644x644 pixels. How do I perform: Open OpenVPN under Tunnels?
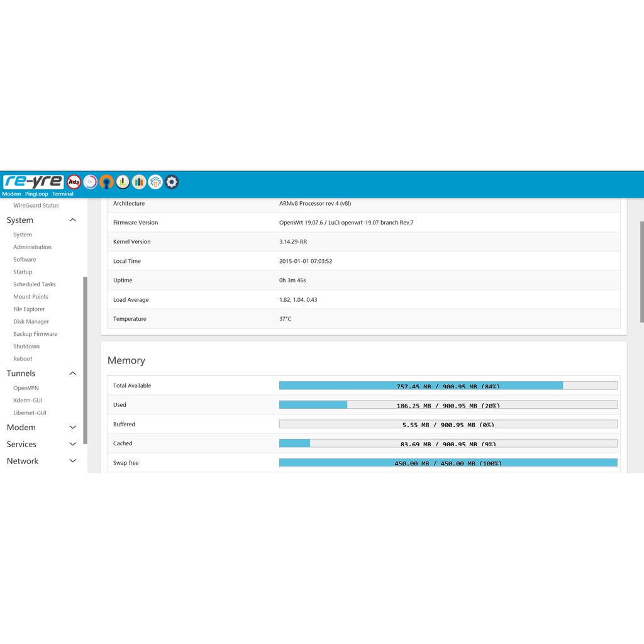[26, 388]
